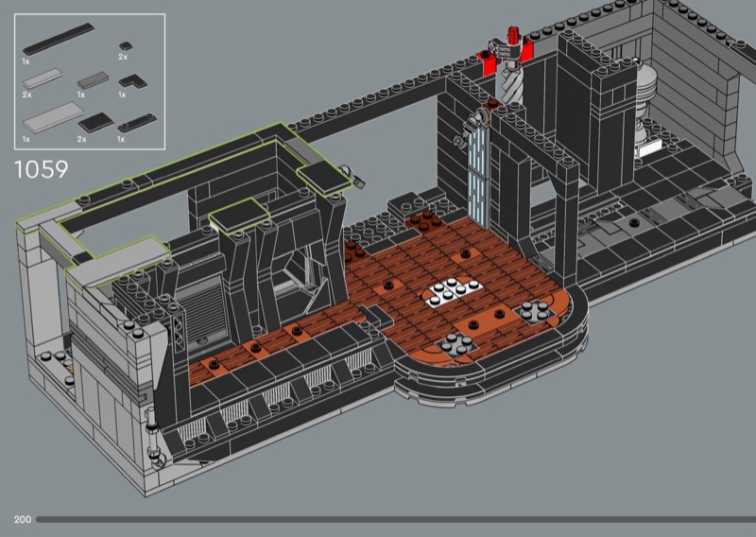The width and height of the screenshot is (756, 537).
Task: Select the black two-stud jumper plate part
Action: coord(136,122)
